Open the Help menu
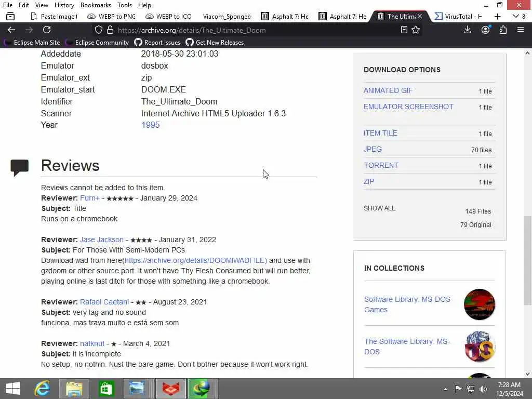532x399 pixels. coord(144,5)
